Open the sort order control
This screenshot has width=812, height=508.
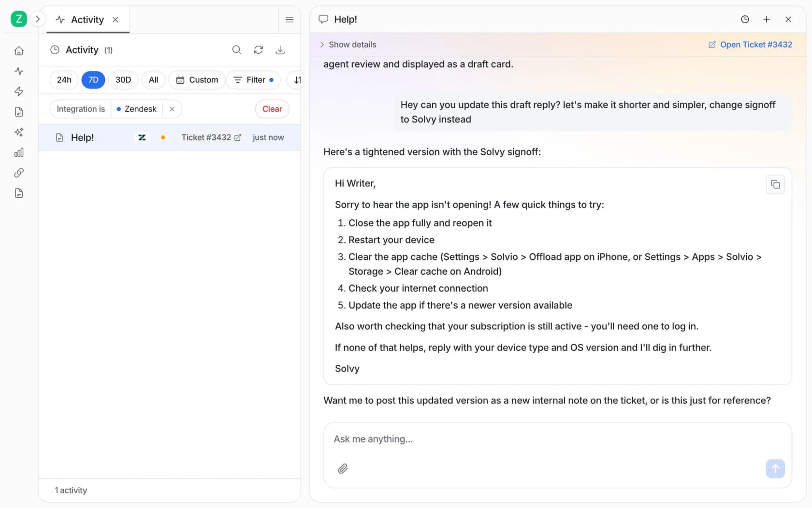[295, 80]
